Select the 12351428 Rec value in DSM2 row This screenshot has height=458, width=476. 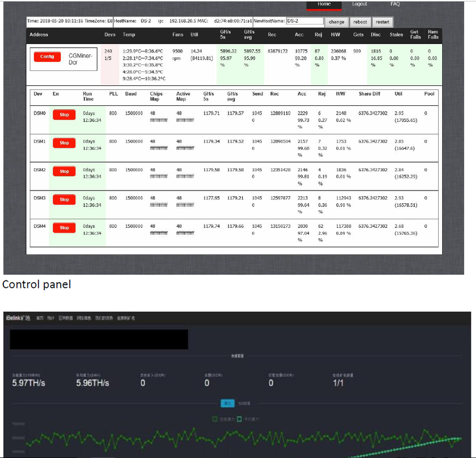[x=280, y=170]
